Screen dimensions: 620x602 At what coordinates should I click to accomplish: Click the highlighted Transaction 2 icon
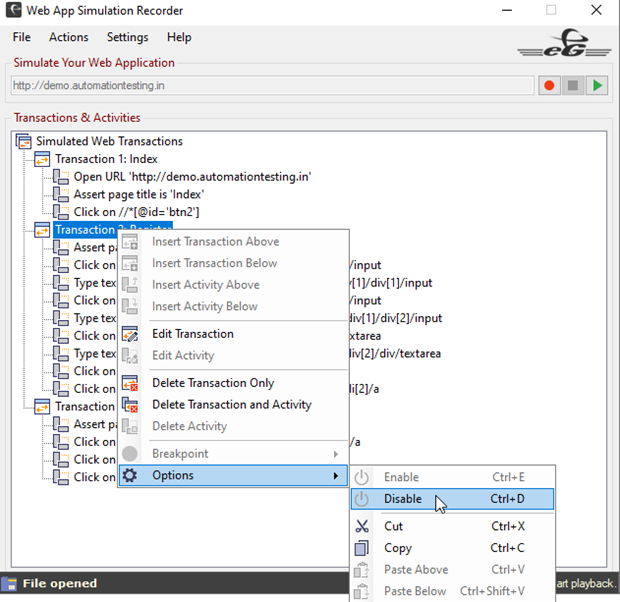42,230
